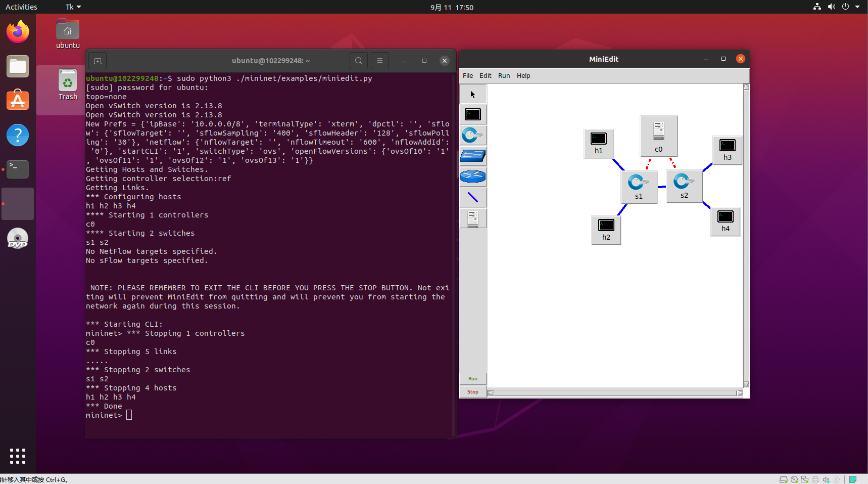Select the OpenFlow Switch tool
The image size is (868, 484).
click(x=473, y=136)
